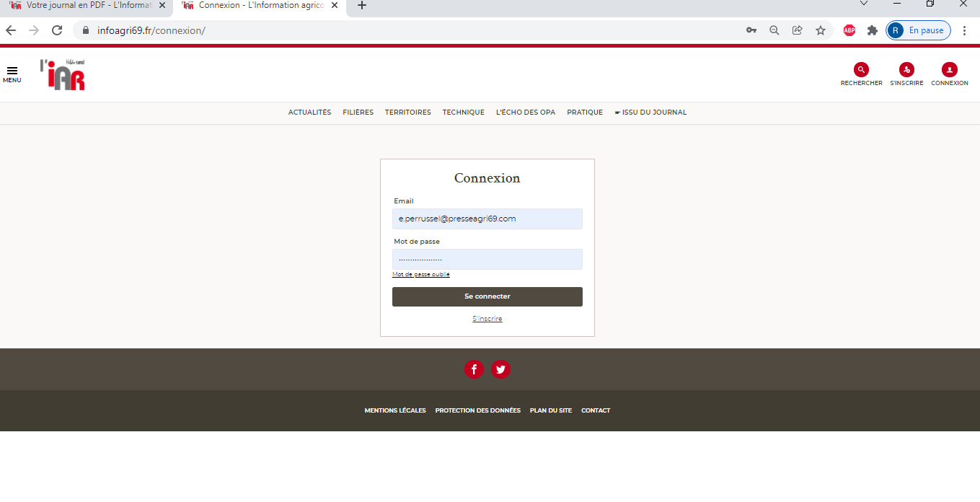Open the Chrome extensions puzzle icon
Image resolution: width=980 pixels, height=502 pixels.
[x=872, y=30]
